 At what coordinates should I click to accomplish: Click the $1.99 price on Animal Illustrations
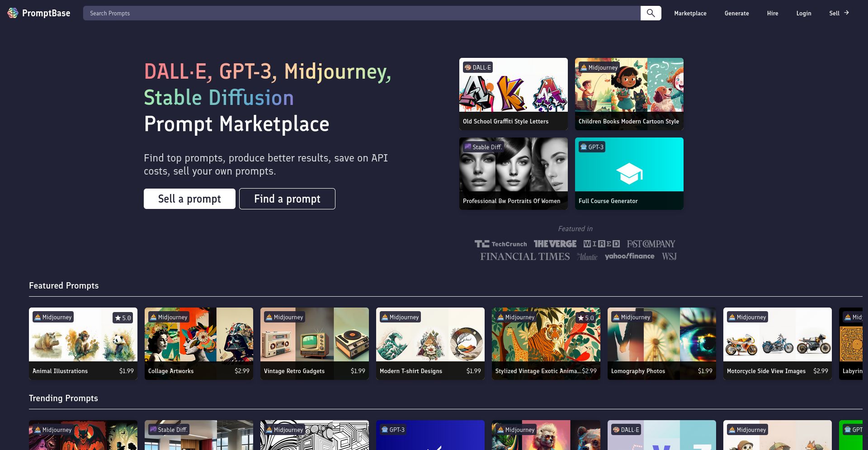(126, 371)
